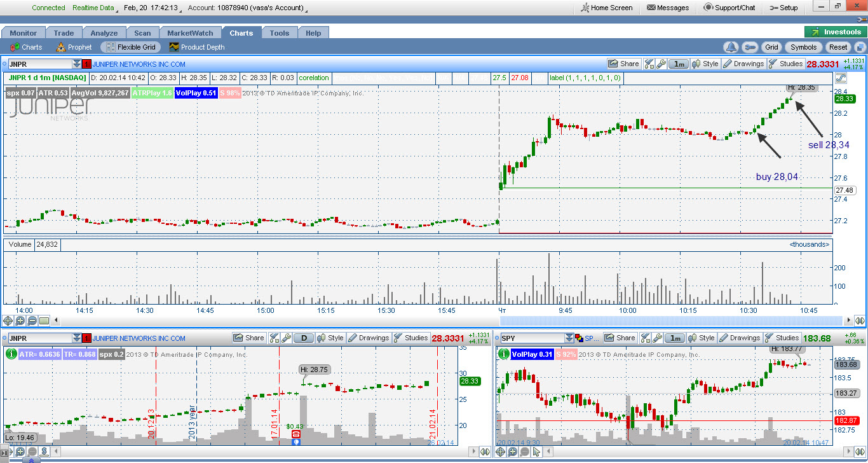The width and height of the screenshot is (868, 463).
Task: Switch to the Monitor tab
Action: pos(24,33)
